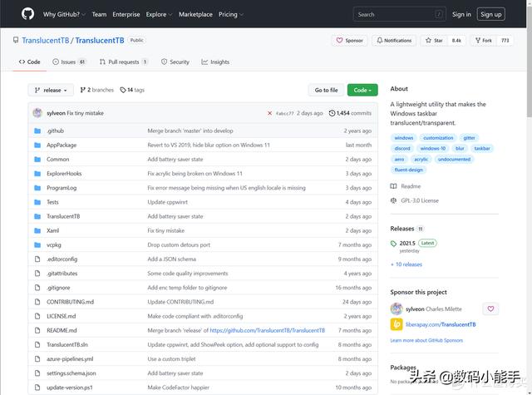Open the Marketplace menu item
The height and width of the screenshot is (395, 532).
(x=195, y=14)
